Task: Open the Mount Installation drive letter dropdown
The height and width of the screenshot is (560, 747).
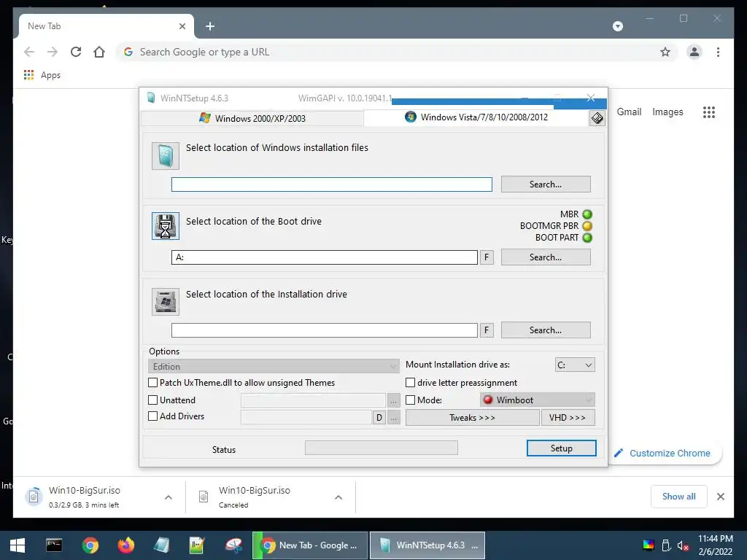Action: pos(575,365)
